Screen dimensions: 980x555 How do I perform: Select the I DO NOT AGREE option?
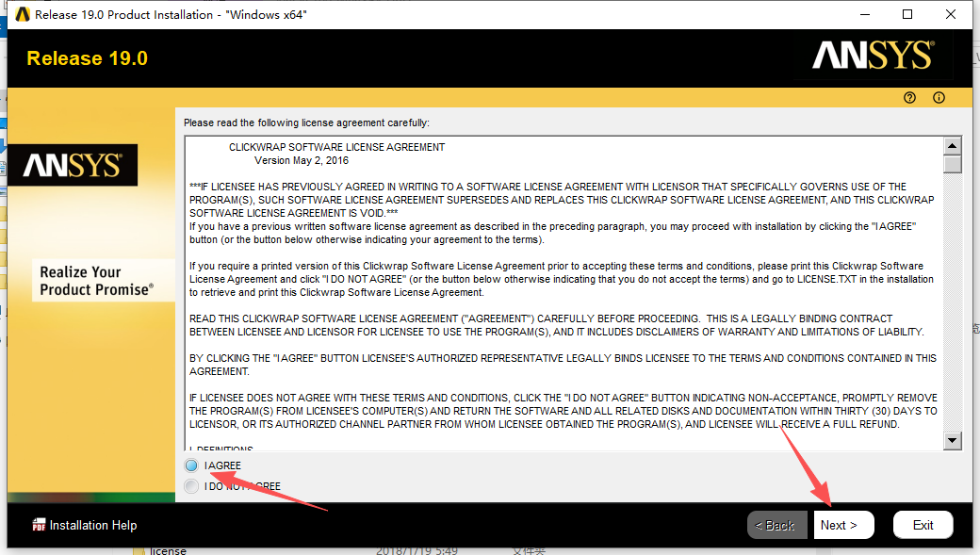click(191, 486)
